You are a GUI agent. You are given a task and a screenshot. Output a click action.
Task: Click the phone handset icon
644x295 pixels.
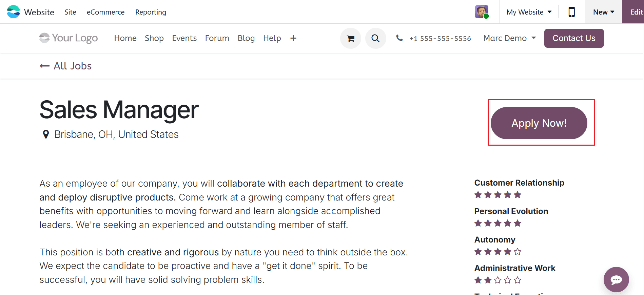pos(399,38)
